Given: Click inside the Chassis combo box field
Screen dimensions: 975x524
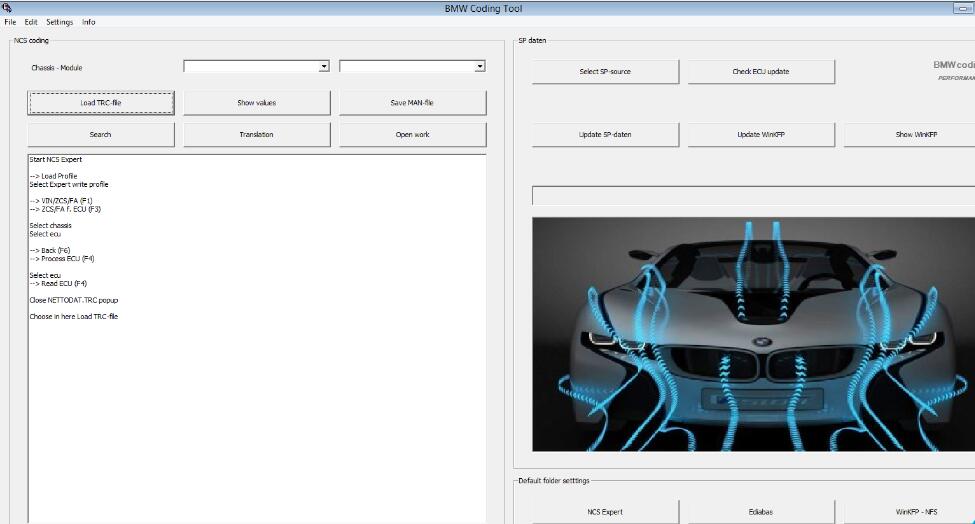Looking at the screenshot, I should pos(251,67).
